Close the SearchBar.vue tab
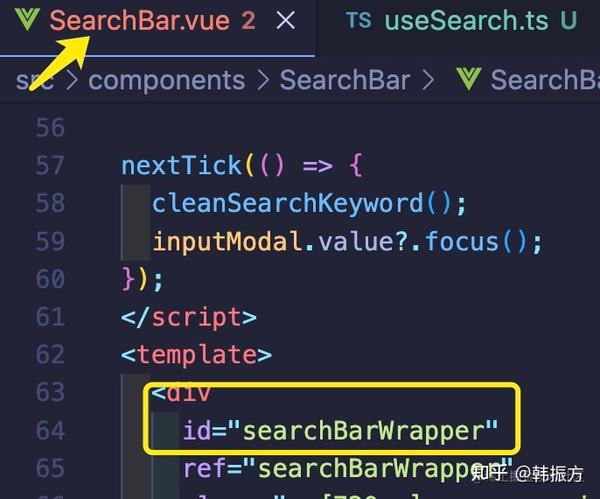This screenshot has height=499, width=600. 285,20
